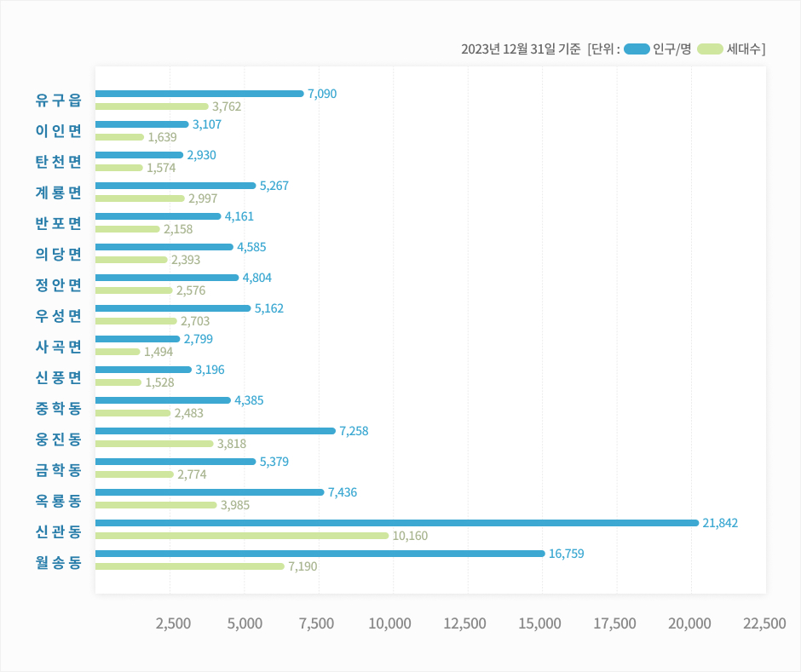
Task: Click the blue 인구/명 legend swatch
Action: pos(637,49)
